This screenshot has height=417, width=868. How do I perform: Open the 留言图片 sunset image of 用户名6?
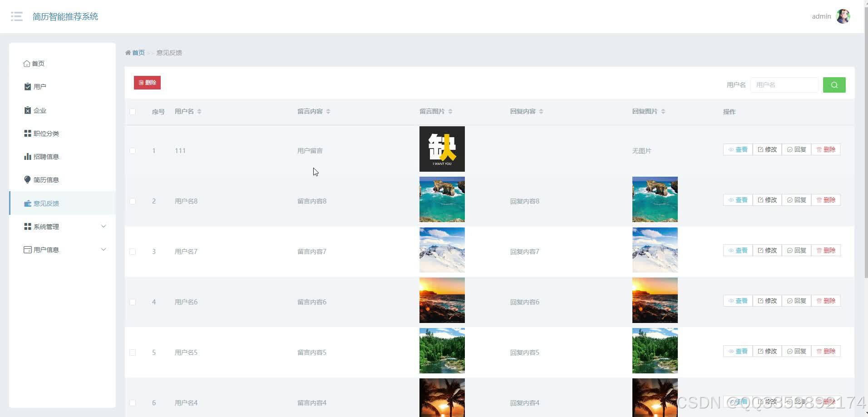pos(442,300)
